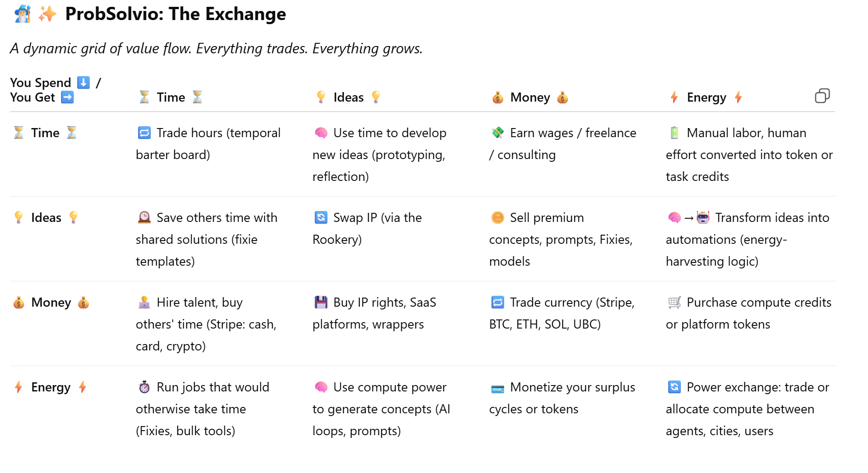Image resolution: width=868 pixels, height=473 pixels.
Task: Click the stopwatch icon beside Run jobs
Action: (144, 387)
